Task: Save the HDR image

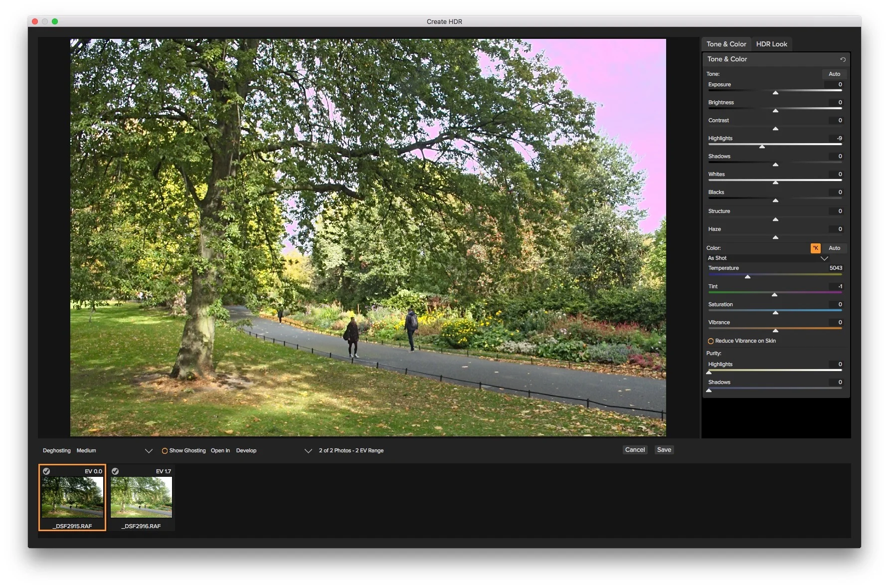Action: (x=664, y=450)
